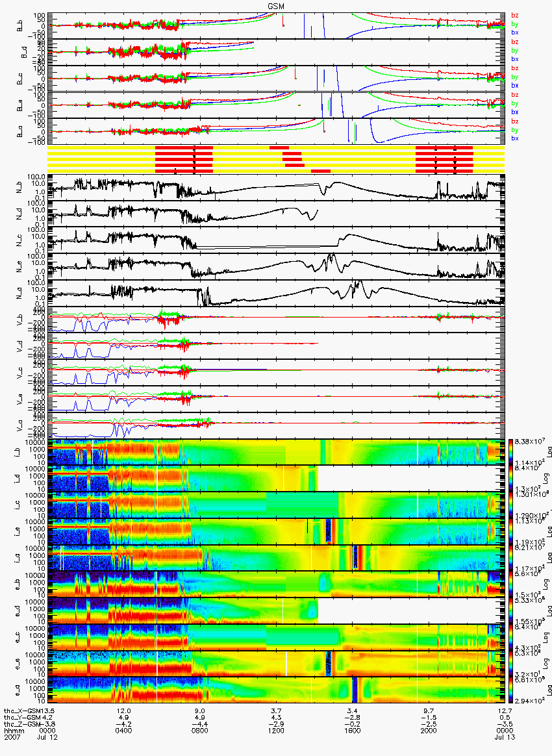The width and height of the screenshot is (552, 756).
Task: Click the e_b spectrogram color bar
Action: tap(510, 585)
